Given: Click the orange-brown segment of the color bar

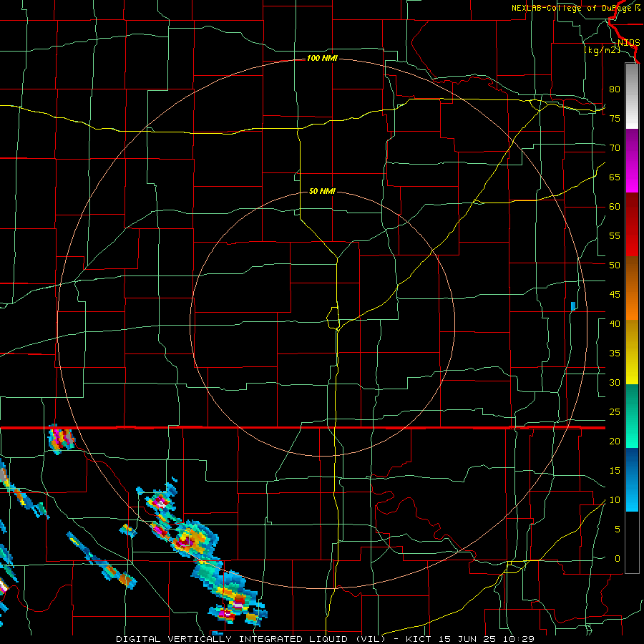Looking at the screenshot, I should (x=632, y=288).
